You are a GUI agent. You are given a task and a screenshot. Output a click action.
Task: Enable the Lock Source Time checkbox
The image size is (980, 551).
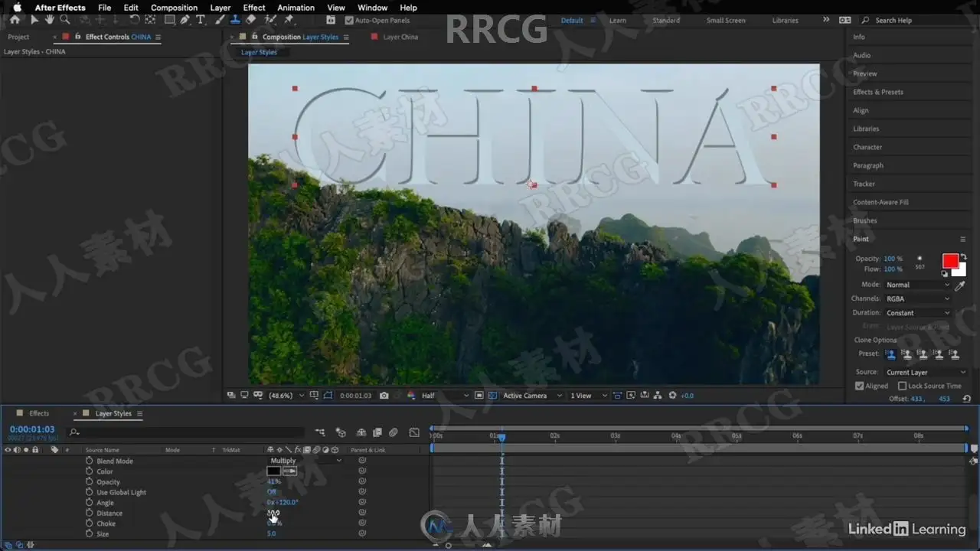pos(902,386)
